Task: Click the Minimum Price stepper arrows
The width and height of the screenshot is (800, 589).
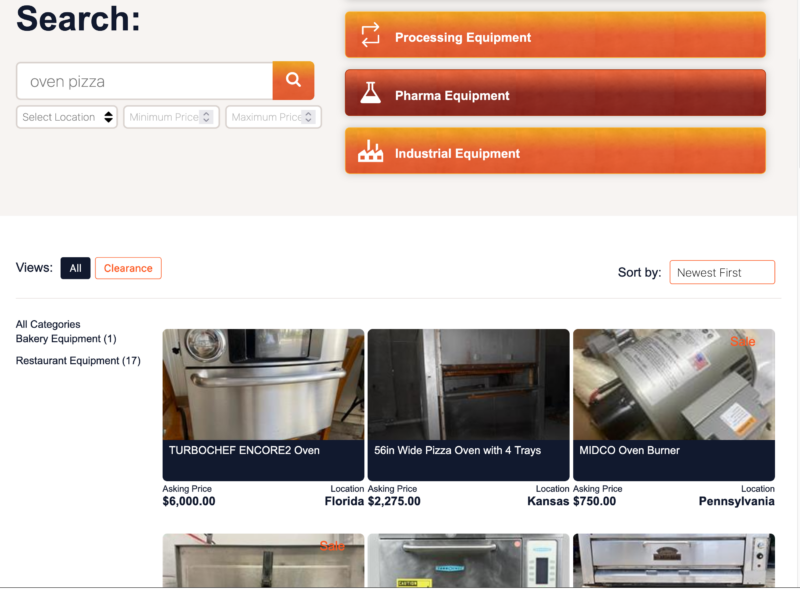Action: [x=206, y=117]
